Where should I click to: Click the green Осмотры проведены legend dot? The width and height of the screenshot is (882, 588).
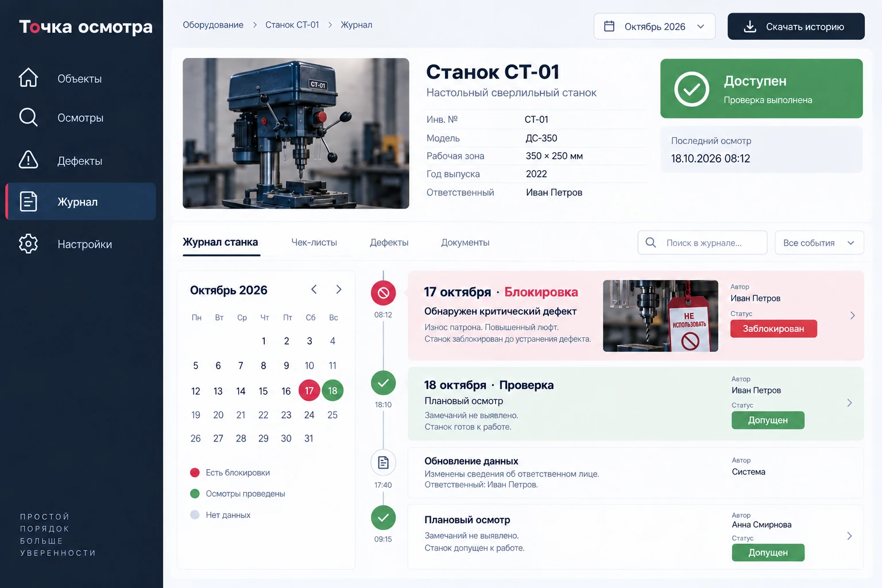(195, 494)
